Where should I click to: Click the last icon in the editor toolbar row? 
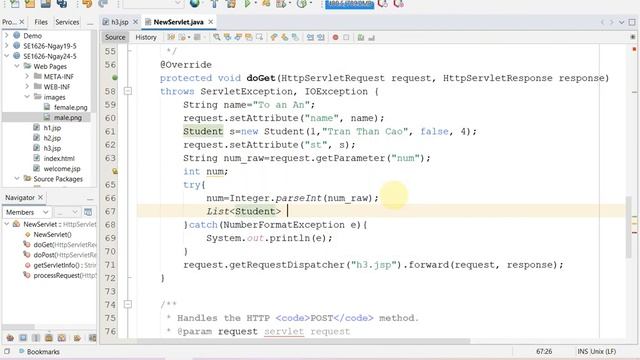tap(371, 38)
